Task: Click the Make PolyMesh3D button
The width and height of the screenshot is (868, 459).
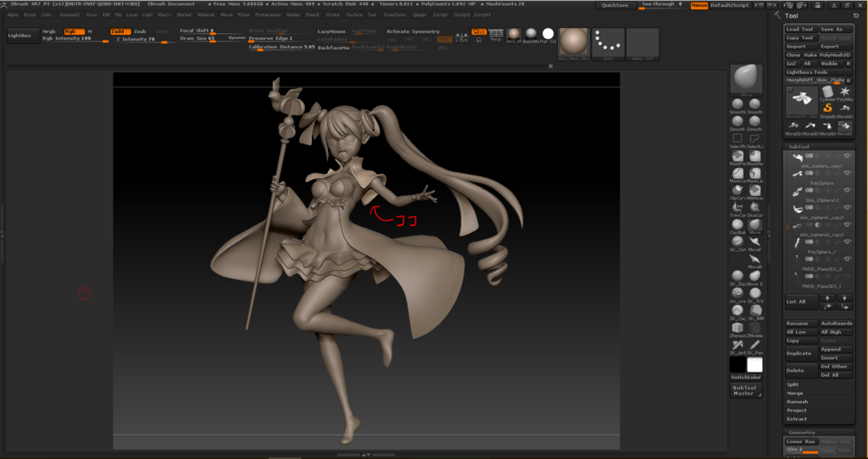Action: pos(826,55)
